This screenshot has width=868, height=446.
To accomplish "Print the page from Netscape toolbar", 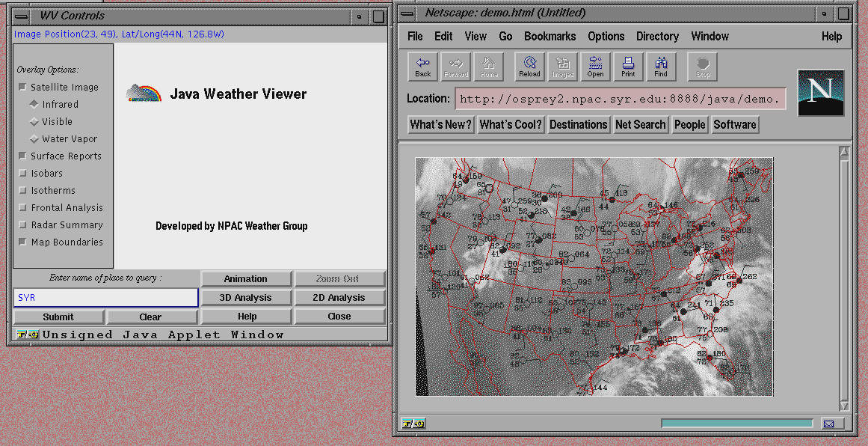I will [x=628, y=67].
